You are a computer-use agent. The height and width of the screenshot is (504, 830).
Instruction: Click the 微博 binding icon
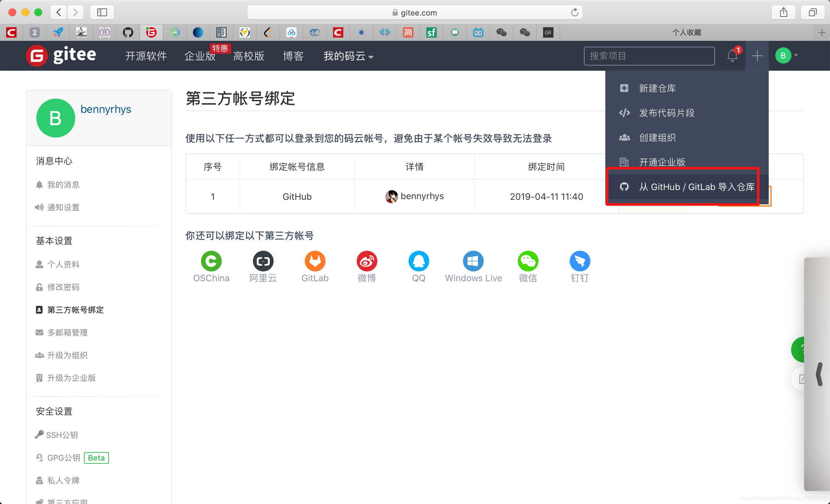[x=367, y=260]
